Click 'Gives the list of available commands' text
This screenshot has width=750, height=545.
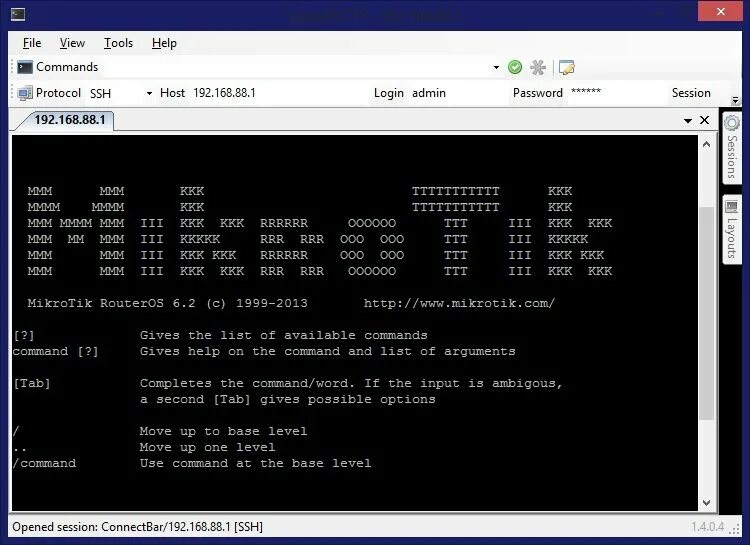coord(284,335)
